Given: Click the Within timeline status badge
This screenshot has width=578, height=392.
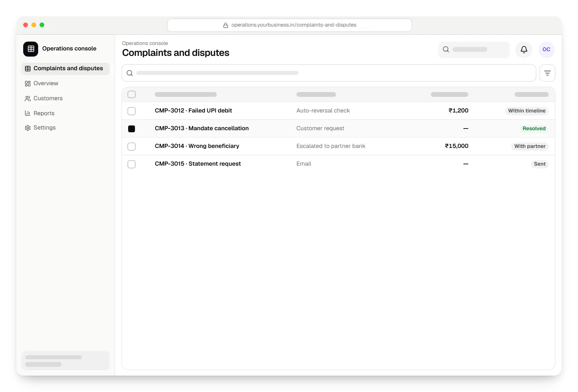Looking at the screenshot, I should pyautogui.click(x=527, y=111).
